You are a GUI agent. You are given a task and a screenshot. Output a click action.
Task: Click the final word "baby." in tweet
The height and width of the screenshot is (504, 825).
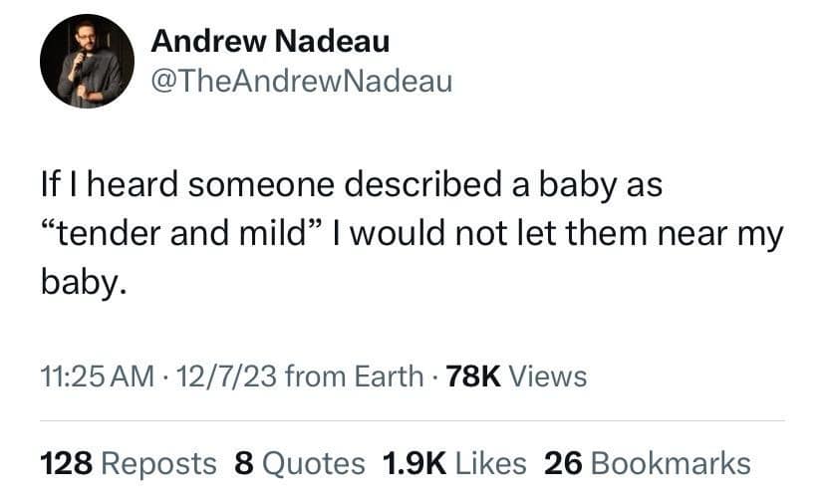(x=84, y=284)
